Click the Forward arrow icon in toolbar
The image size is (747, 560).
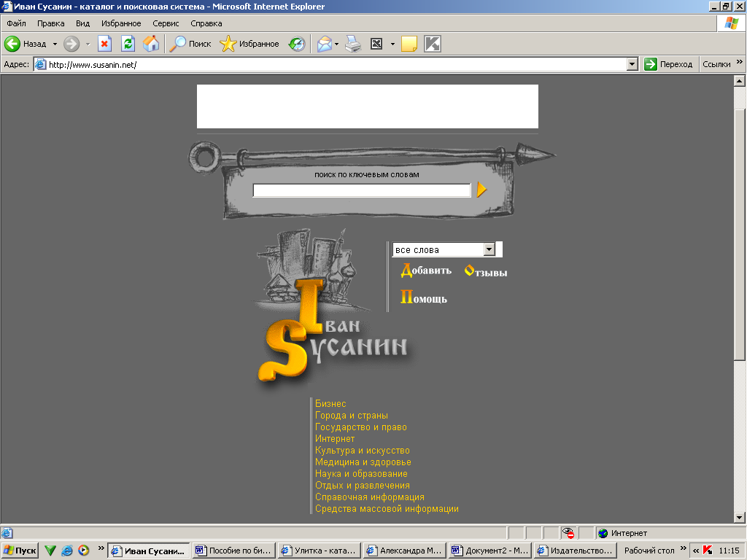click(x=71, y=44)
